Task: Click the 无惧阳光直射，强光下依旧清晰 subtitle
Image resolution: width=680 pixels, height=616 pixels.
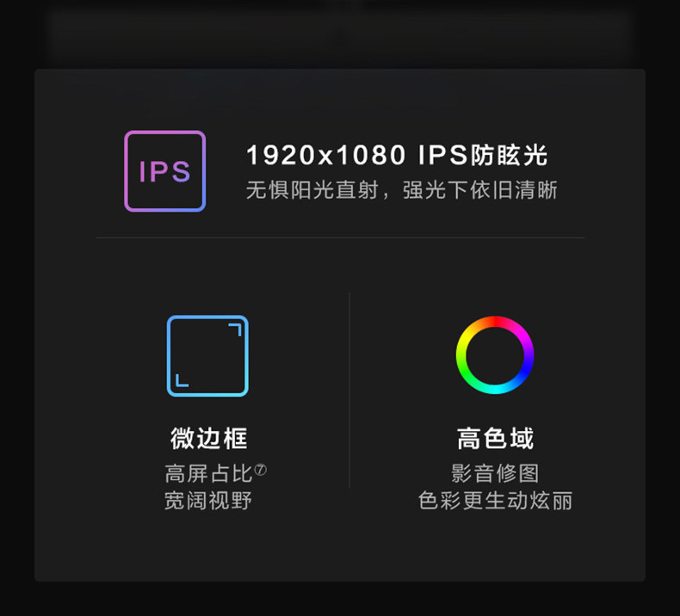Action: click(x=402, y=190)
